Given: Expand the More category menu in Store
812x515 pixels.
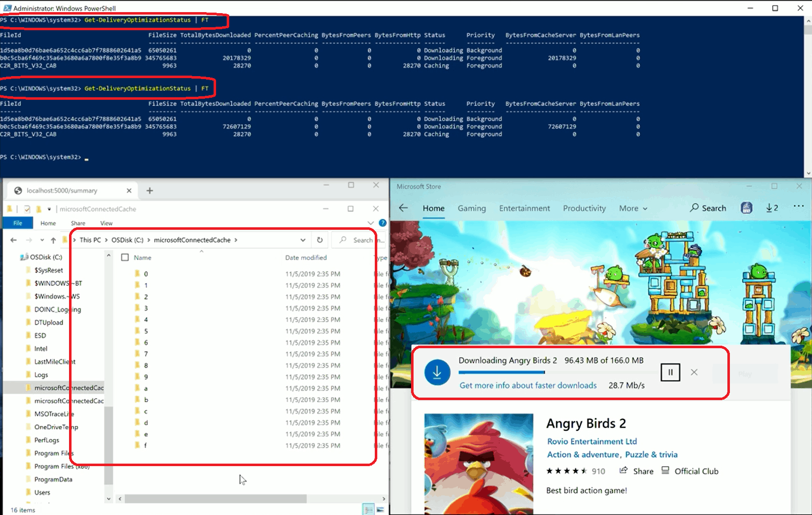Looking at the screenshot, I should coord(633,208).
